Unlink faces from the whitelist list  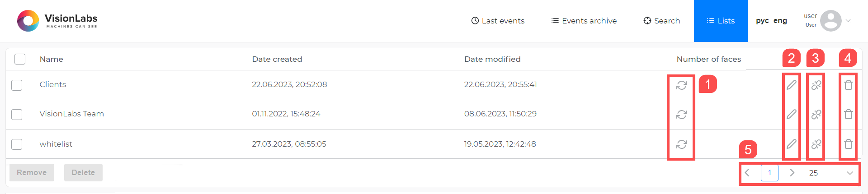point(816,144)
